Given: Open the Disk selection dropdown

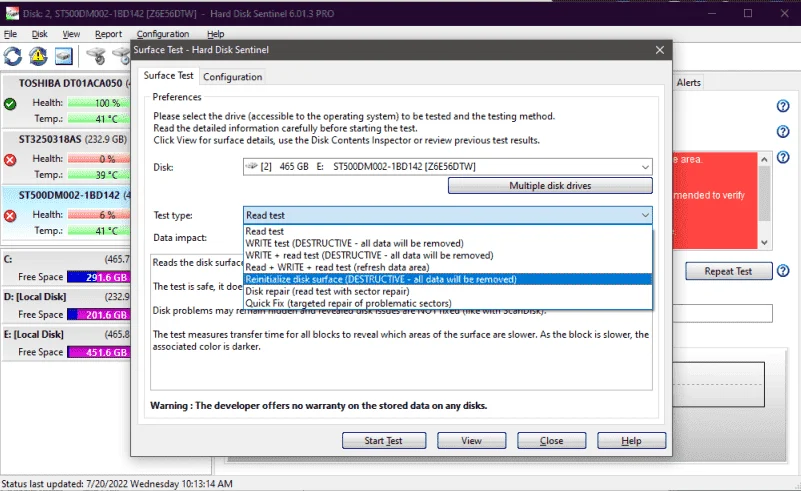Looking at the screenshot, I should [x=645, y=167].
